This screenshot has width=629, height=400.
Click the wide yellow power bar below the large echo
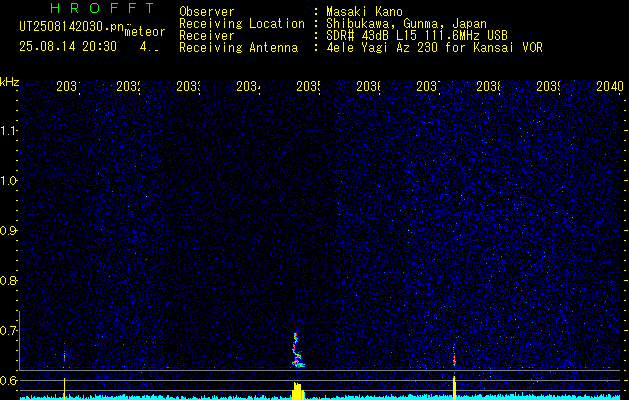pos(297,391)
